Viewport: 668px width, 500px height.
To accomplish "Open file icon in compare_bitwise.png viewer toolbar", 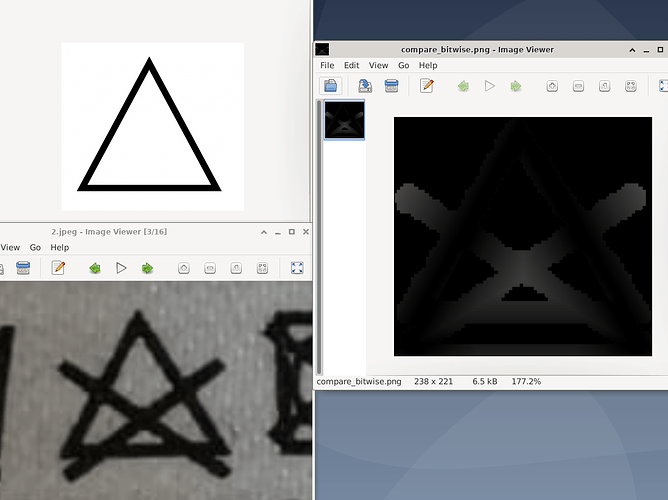I will pos(331,86).
